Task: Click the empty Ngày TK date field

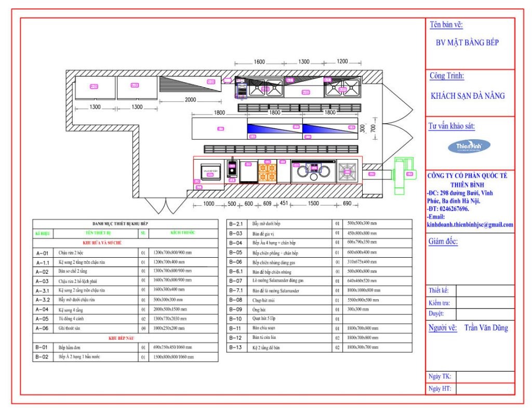Action: tap(485, 377)
